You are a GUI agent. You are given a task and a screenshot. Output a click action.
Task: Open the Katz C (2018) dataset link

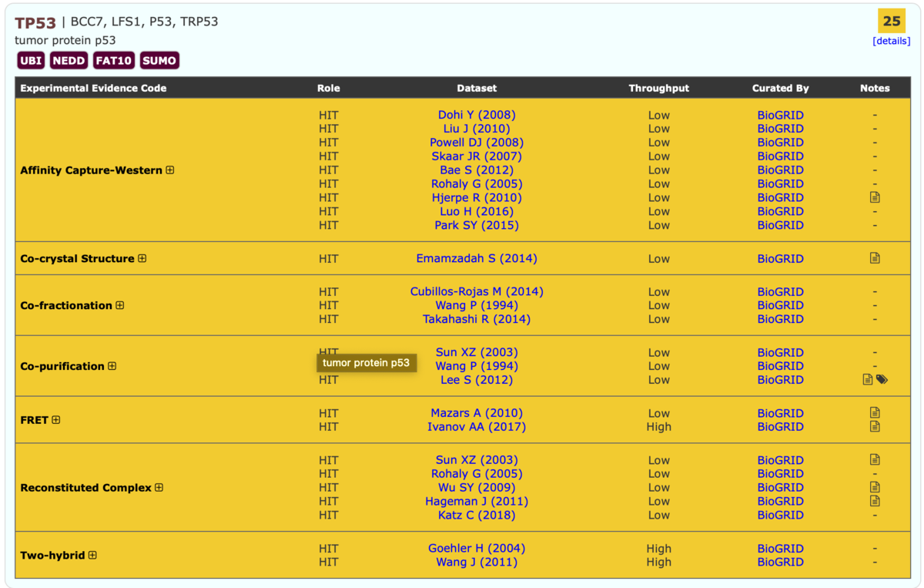point(477,515)
